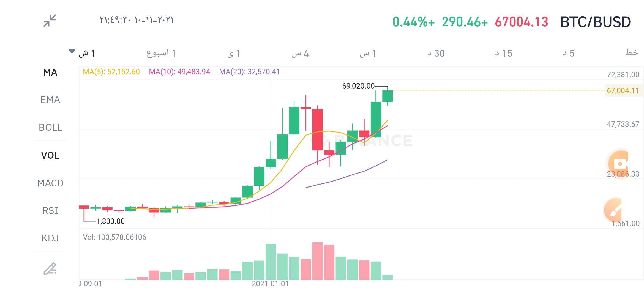Enable the BOLL indicator
Viewport: 644px width, 297px height.
[x=50, y=127]
